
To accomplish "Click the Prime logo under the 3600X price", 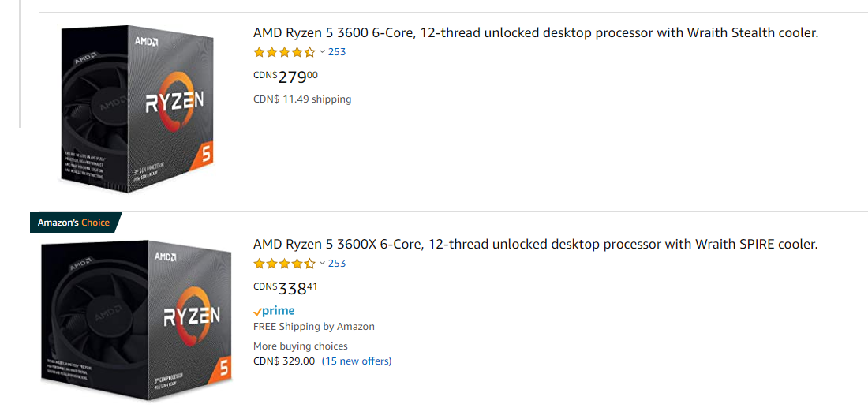I will click(x=274, y=311).
